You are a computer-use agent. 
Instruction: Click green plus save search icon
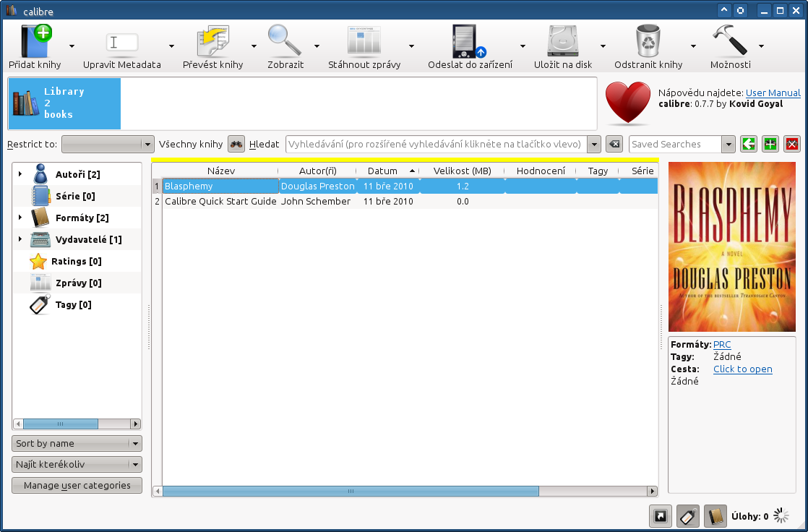(x=770, y=145)
